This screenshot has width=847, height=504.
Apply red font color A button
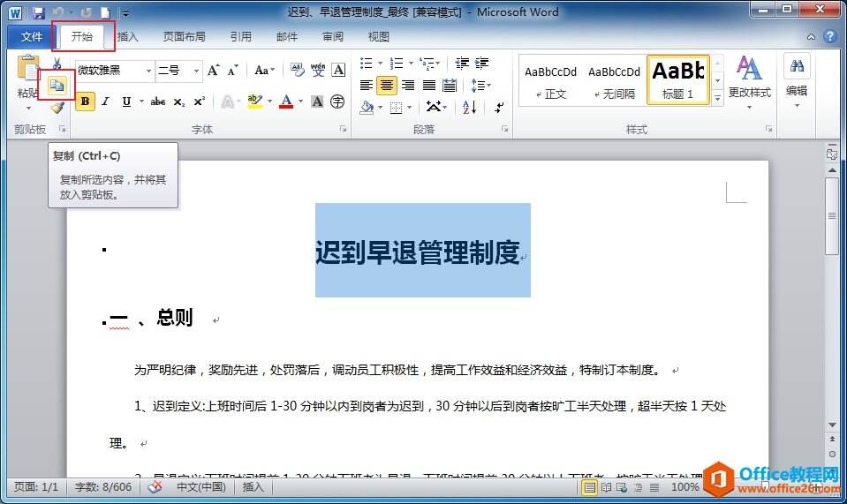tap(286, 102)
